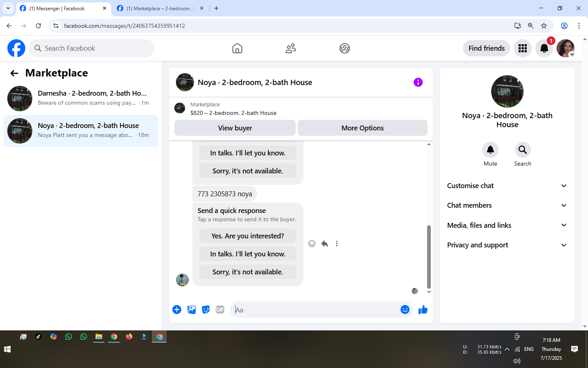
Task: Click the More Options button
Action: (363, 128)
